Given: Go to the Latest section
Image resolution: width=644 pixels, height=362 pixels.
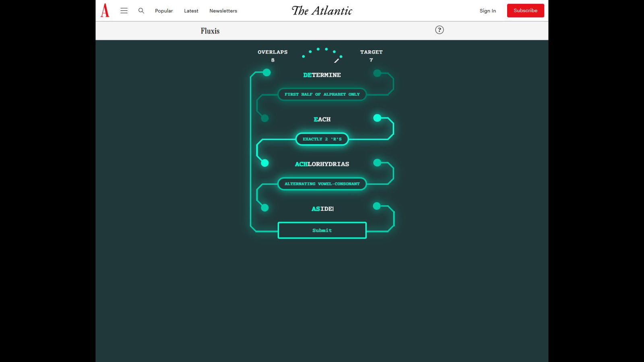Looking at the screenshot, I should pos(191,11).
